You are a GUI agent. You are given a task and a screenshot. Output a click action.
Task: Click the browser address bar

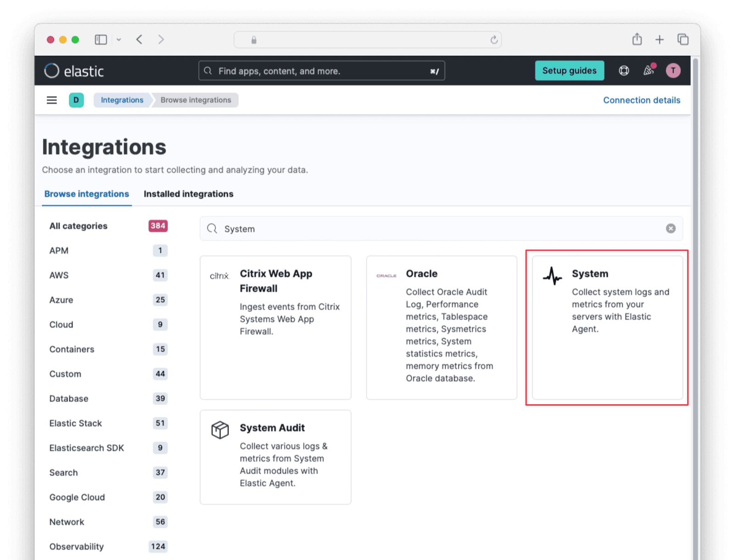pyautogui.click(x=367, y=40)
